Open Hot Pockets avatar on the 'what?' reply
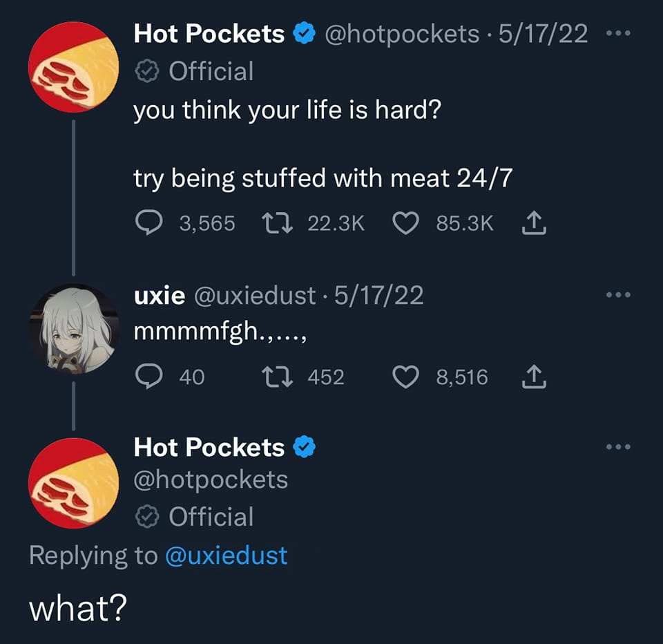 pyautogui.click(x=74, y=483)
